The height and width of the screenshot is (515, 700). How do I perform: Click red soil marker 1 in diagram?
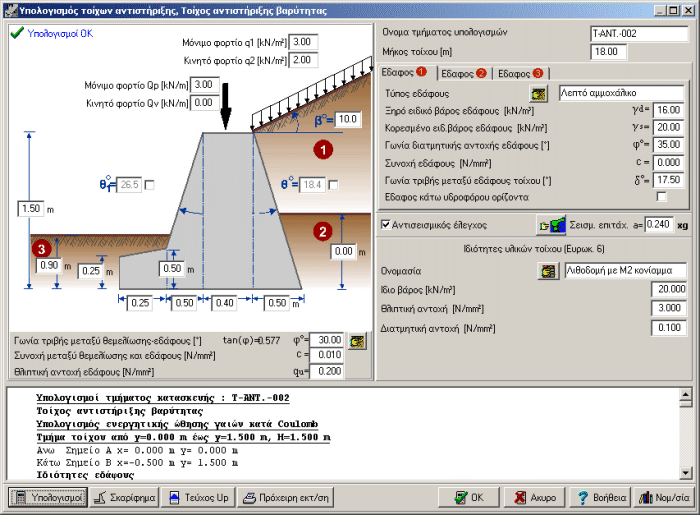[322, 150]
